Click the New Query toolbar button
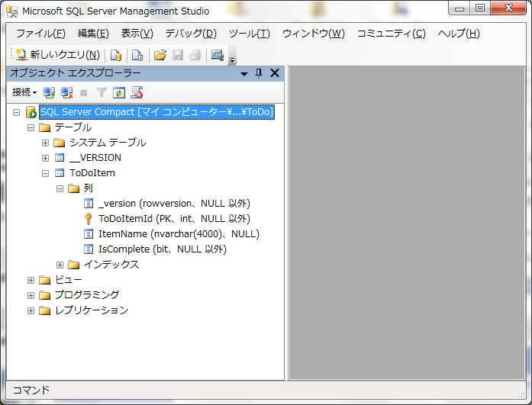This screenshot has width=532, height=405. coord(58,55)
